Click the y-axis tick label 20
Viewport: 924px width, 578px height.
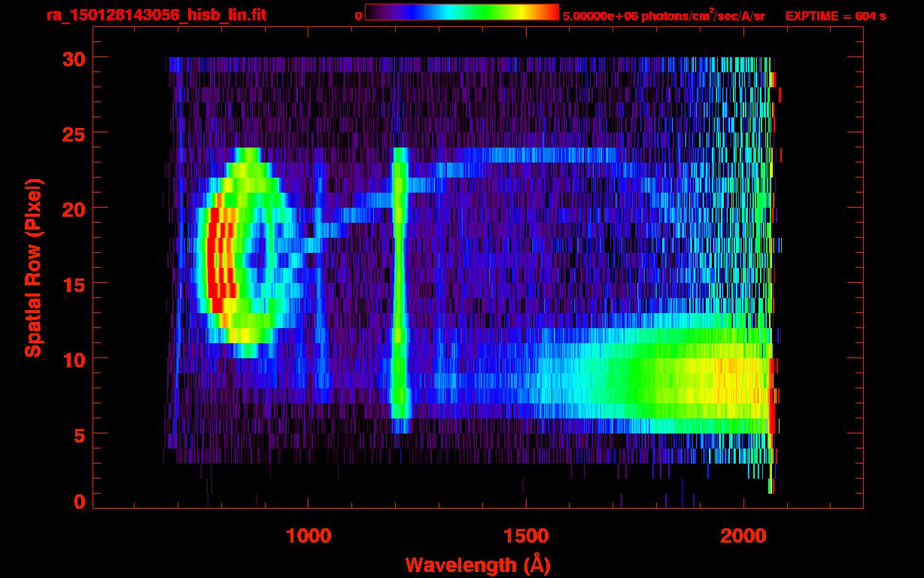click(x=73, y=208)
